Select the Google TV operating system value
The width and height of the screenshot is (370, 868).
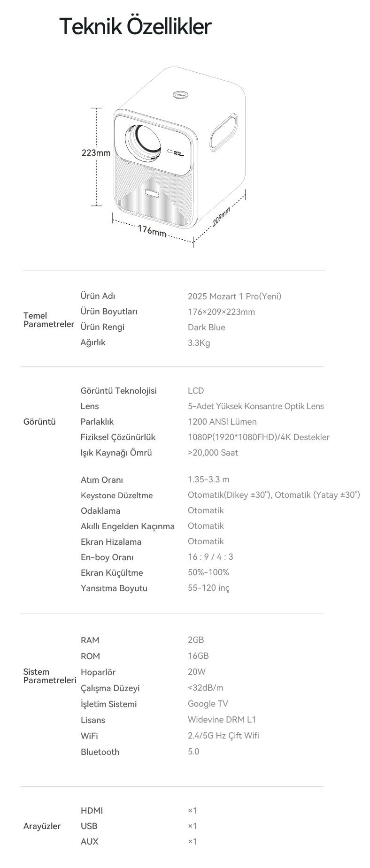(208, 704)
